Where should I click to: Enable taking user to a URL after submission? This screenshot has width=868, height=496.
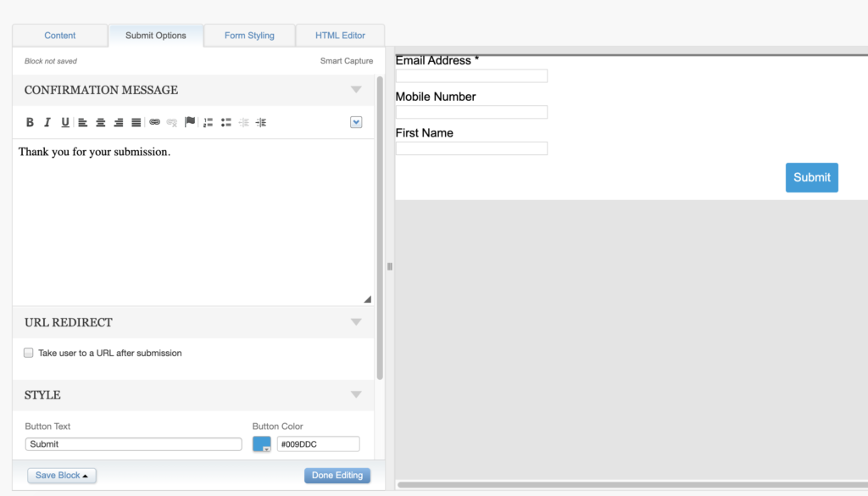(28, 353)
